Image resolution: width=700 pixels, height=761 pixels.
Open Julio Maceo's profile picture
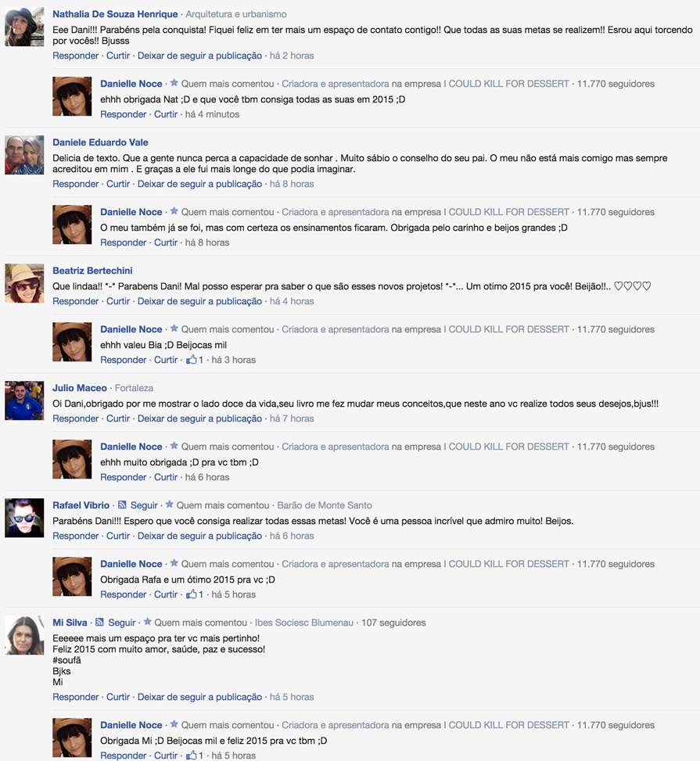coord(24,400)
